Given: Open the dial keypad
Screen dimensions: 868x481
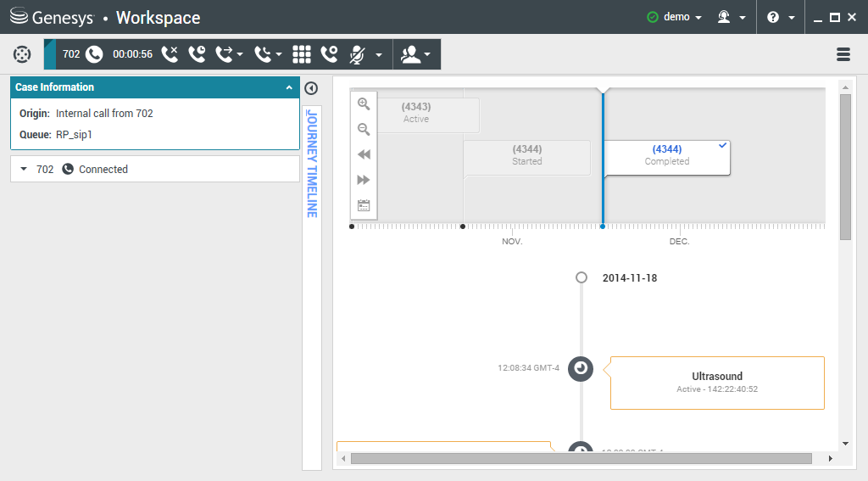Looking at the screenshot, I should [x=302, y=54].
